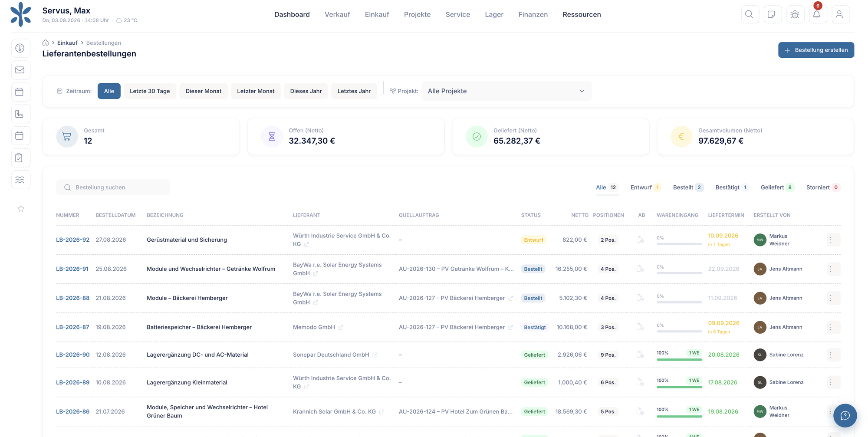Open external link icon next to Memodo GmbH
Viewport: 868px width, 437px height.
point(341,328)
